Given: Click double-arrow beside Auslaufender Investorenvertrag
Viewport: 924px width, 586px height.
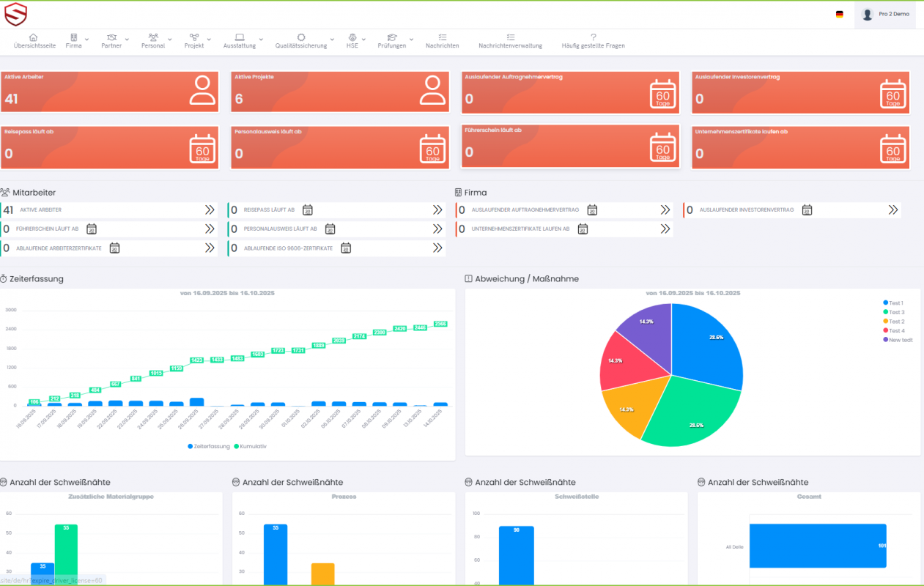Looking at the screenshot, I should coord(892,210).
